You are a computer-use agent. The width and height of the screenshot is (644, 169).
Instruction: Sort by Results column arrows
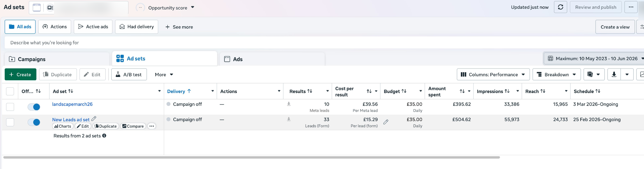point(310,91)
